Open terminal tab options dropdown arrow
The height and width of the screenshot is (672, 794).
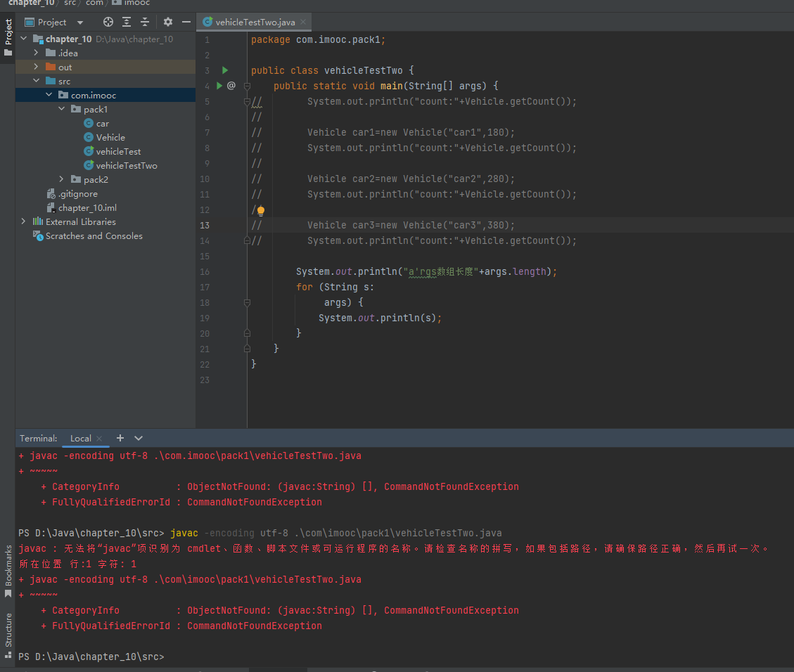point(139,438)
